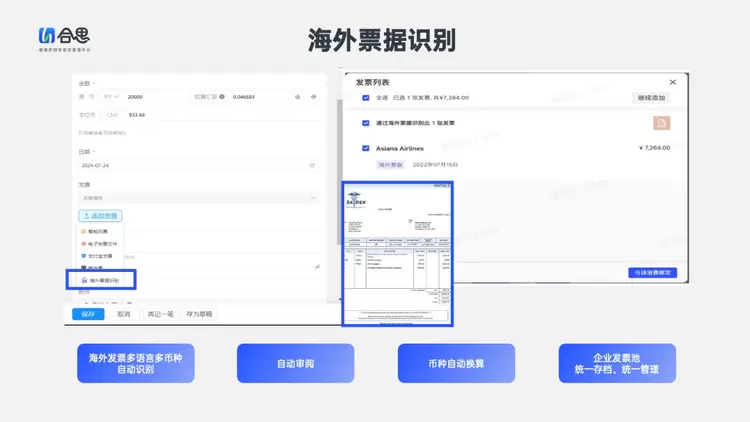The width and height of the screenshot is (750, 422).
Task: Click the 取消 button
Action: tap(123, 314)
